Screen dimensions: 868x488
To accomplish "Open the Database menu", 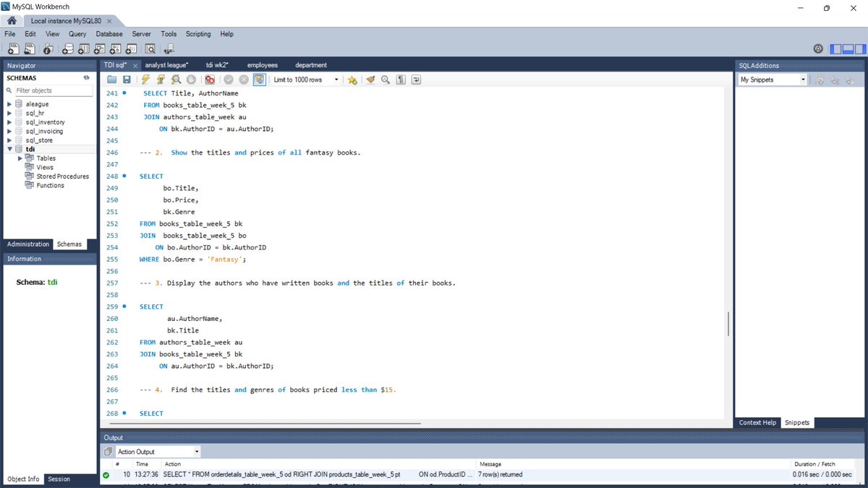I will tap(109, 34).
